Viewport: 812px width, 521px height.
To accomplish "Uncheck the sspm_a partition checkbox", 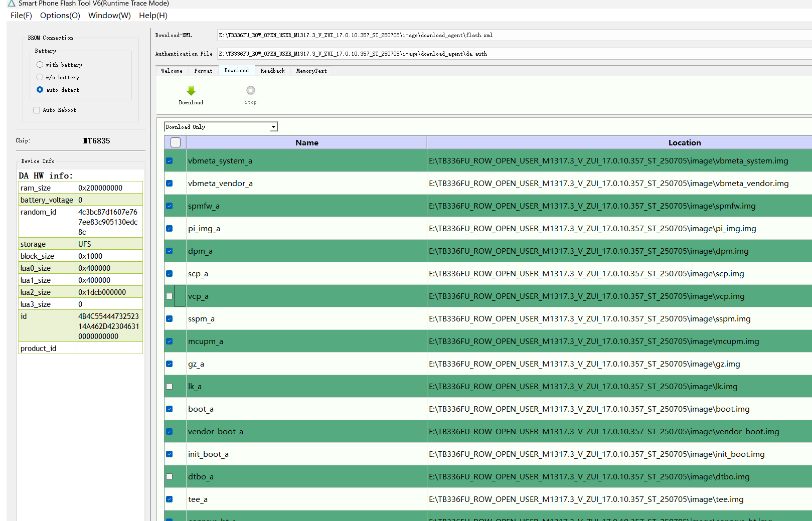I will coord(170,319).
